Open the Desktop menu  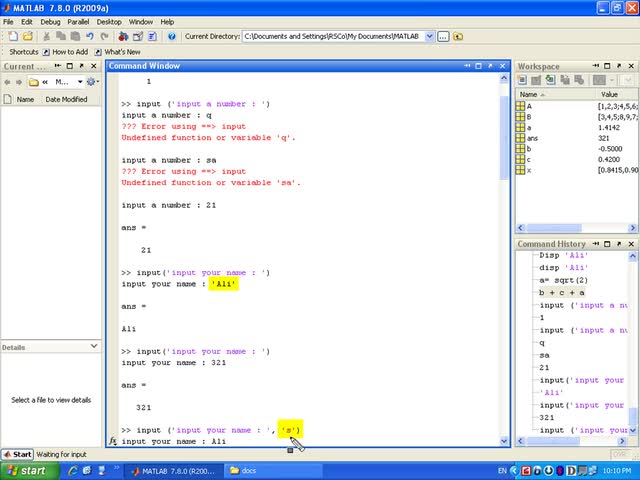pos(109,21)
